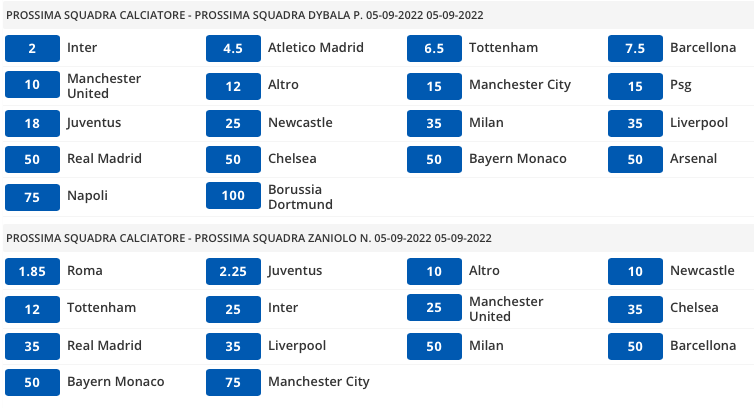754x408 pixels.
Task: Choose the 7.5 Barcelona odds for Dybala
Action: [x=636, y=48]
